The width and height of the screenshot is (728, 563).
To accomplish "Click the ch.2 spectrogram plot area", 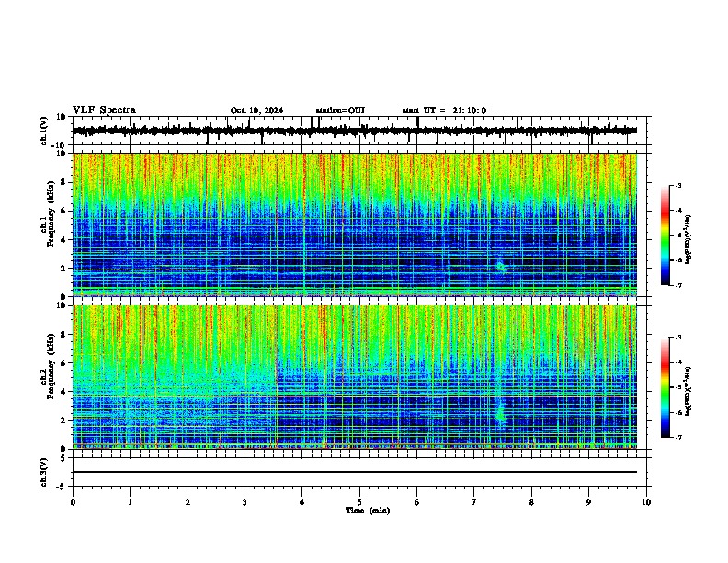I will (355, 377).
